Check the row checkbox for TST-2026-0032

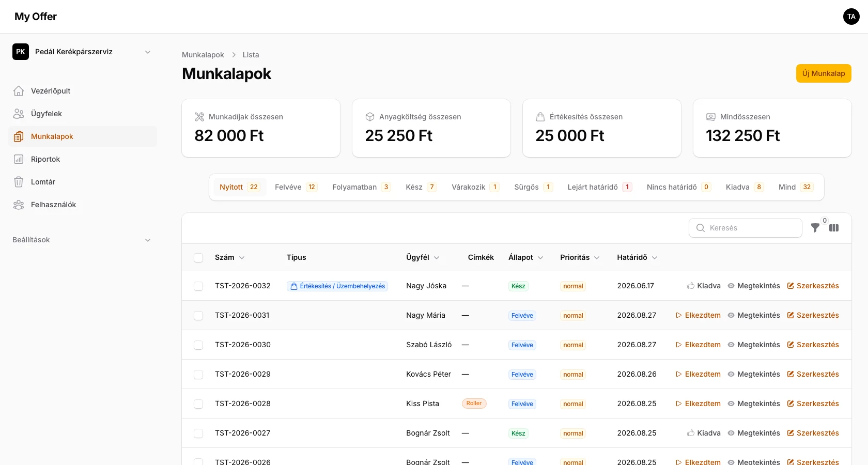[198, 286]
